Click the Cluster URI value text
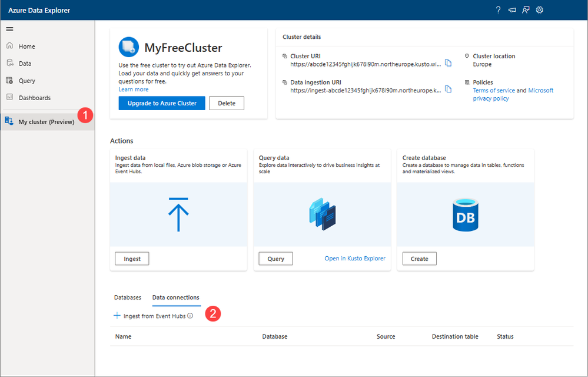The width and height of the screenshot is (588, 377). pos(366,64)
